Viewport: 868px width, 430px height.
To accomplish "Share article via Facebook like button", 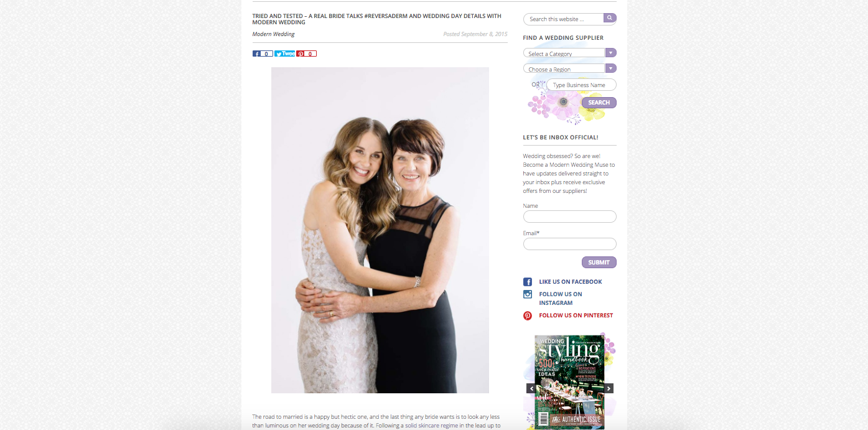I will (263, 54).
